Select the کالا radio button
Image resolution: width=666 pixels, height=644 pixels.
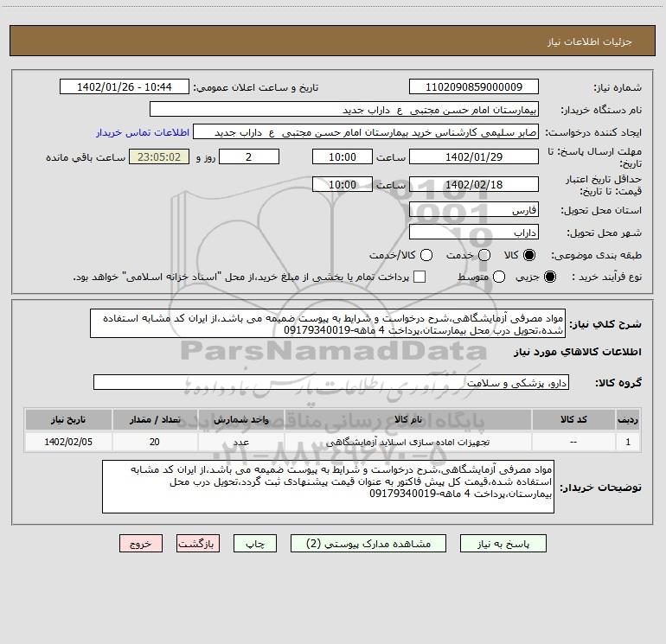[529, 255]
